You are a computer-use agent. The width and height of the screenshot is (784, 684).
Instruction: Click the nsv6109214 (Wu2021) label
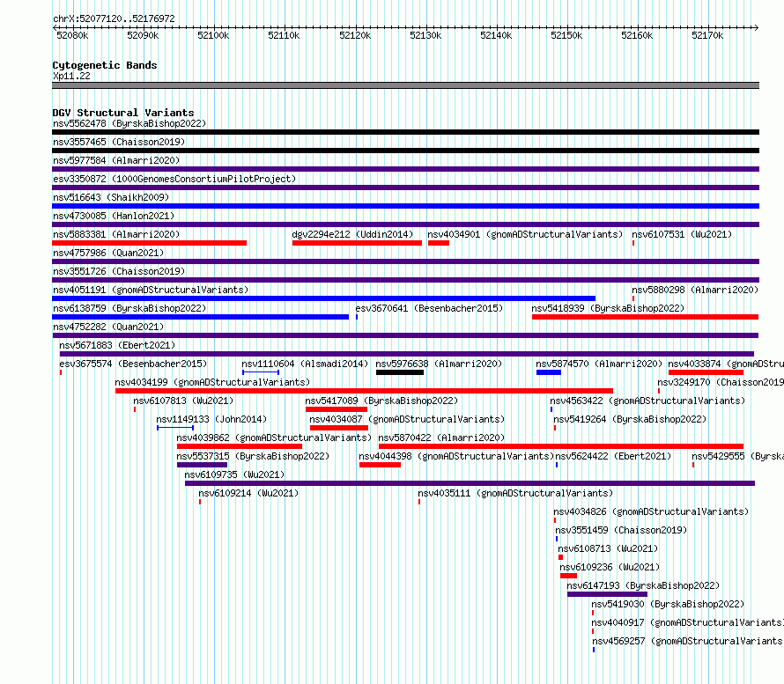coord(248,493)
